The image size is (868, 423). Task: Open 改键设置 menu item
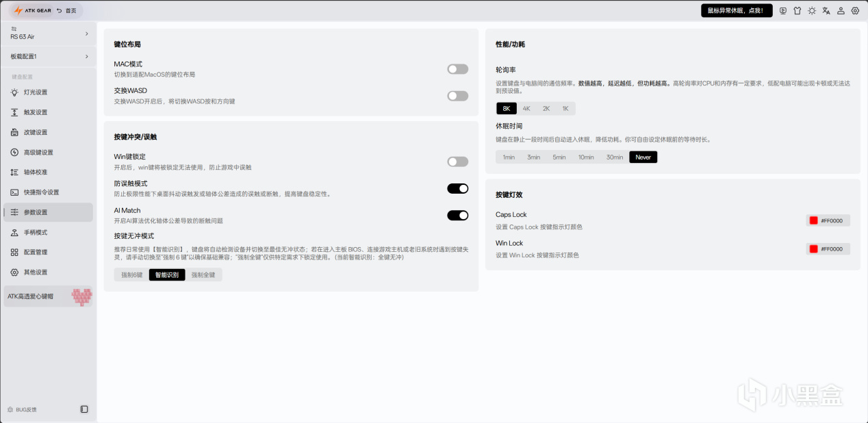(48, 132)
